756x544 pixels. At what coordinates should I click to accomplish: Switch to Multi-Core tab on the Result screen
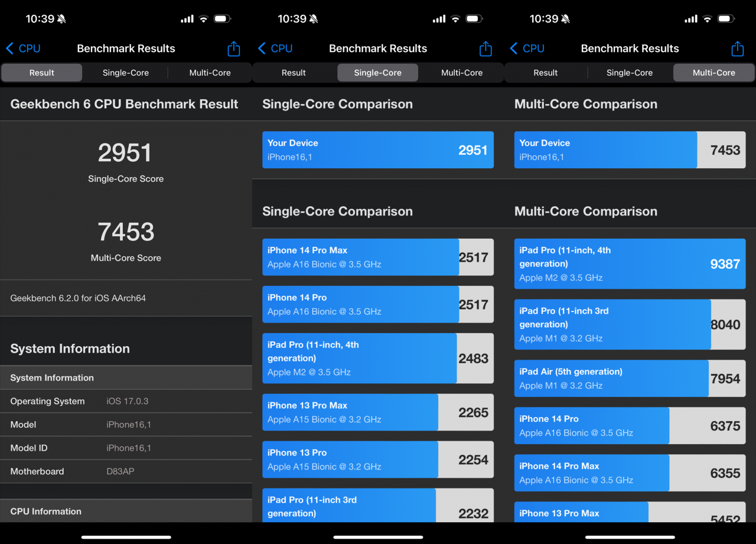[x=210, y=73]
